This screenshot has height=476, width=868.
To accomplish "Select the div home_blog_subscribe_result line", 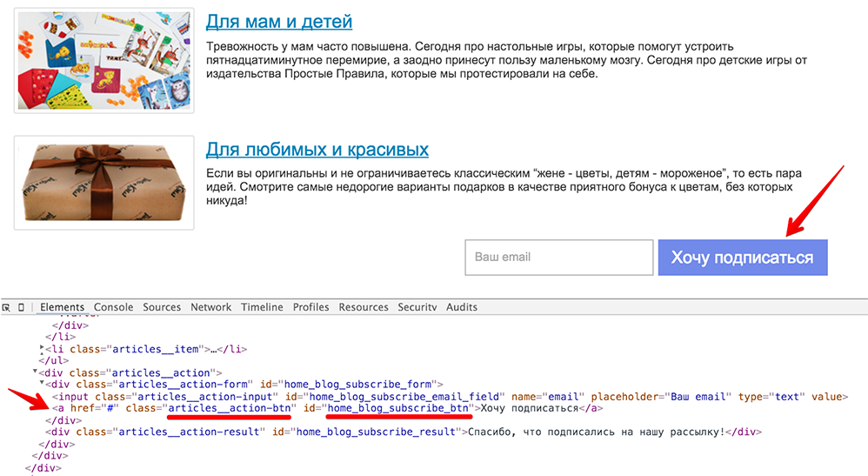I will pos(404,432).
